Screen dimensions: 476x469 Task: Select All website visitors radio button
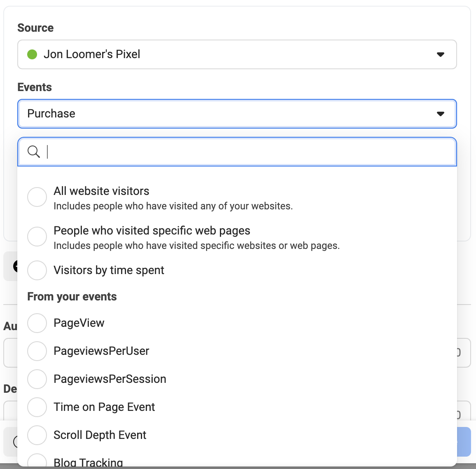37,197
